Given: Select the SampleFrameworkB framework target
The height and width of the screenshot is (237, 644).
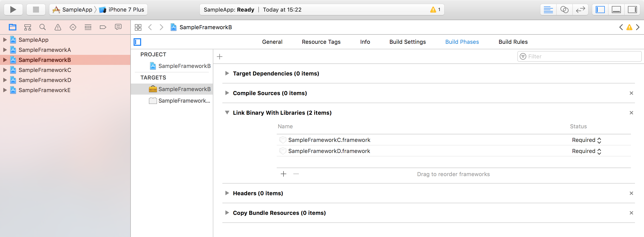Looking at the screenshot, I should 172,89.
